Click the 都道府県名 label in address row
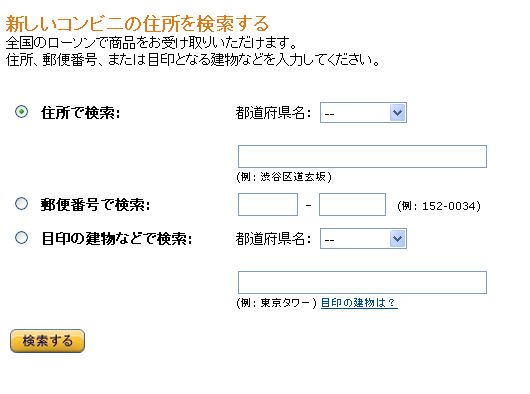 point(273,113)
